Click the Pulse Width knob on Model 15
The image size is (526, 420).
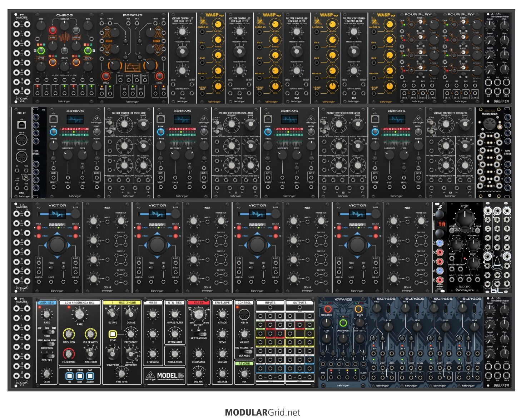91,335
